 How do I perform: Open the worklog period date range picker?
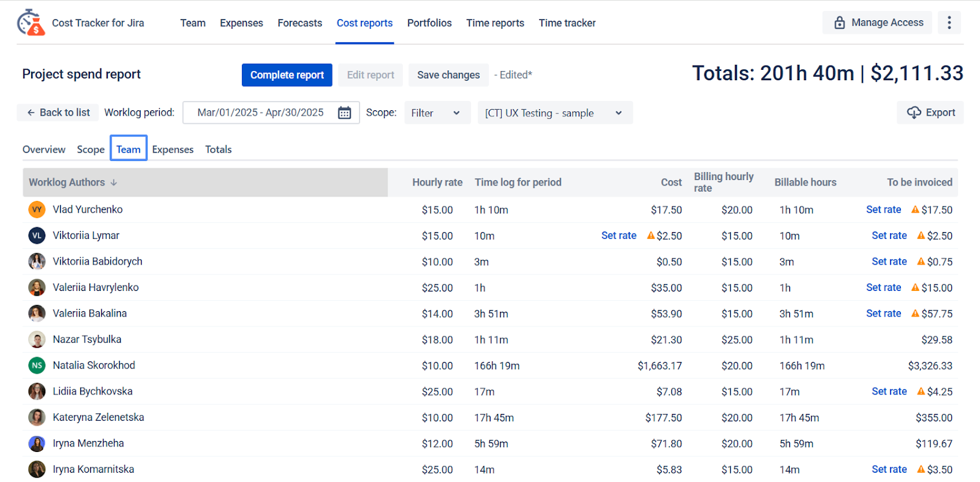pos(271,113)
